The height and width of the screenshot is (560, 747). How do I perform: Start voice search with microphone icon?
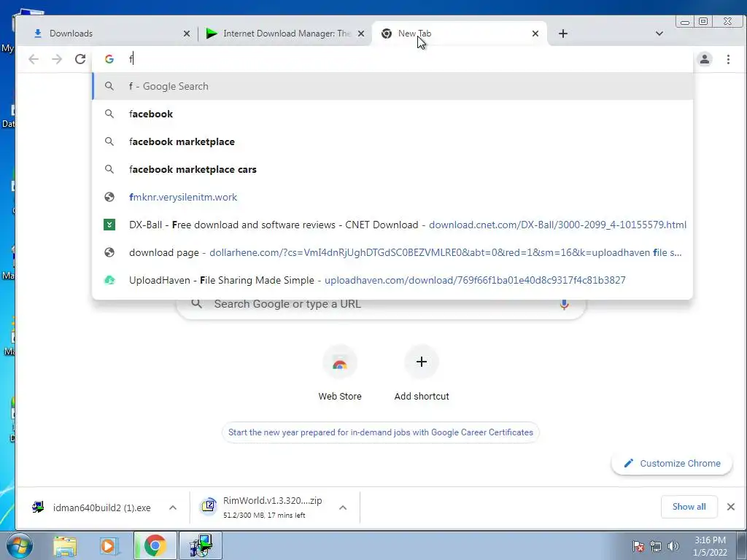pyautogui.click(x=564, y=304)
